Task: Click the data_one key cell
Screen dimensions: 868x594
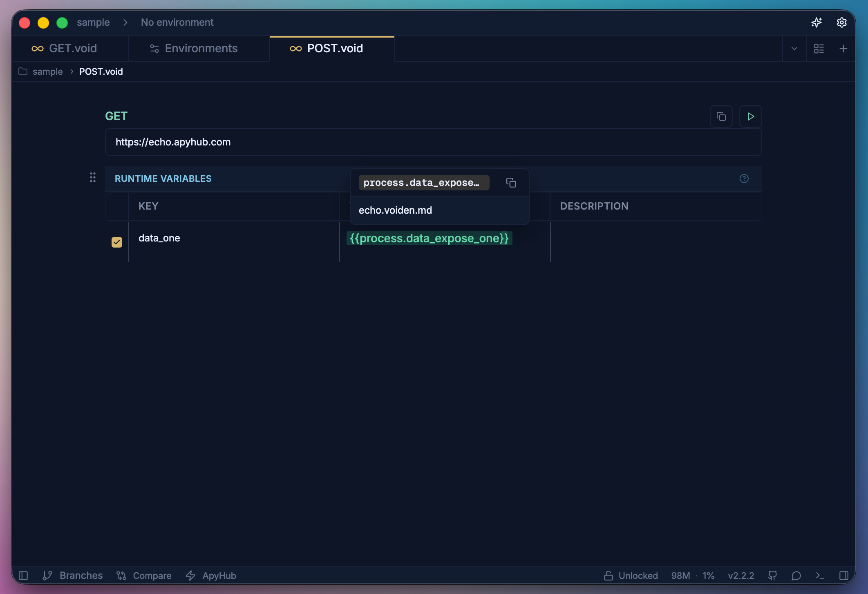Action: (234, 242)
